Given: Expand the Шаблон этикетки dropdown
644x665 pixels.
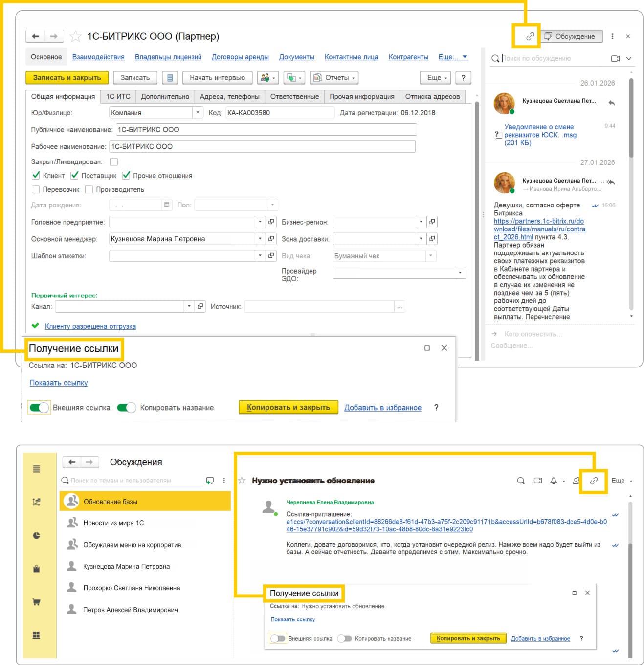Looking at the screenshot, I should tap(260, 256).
